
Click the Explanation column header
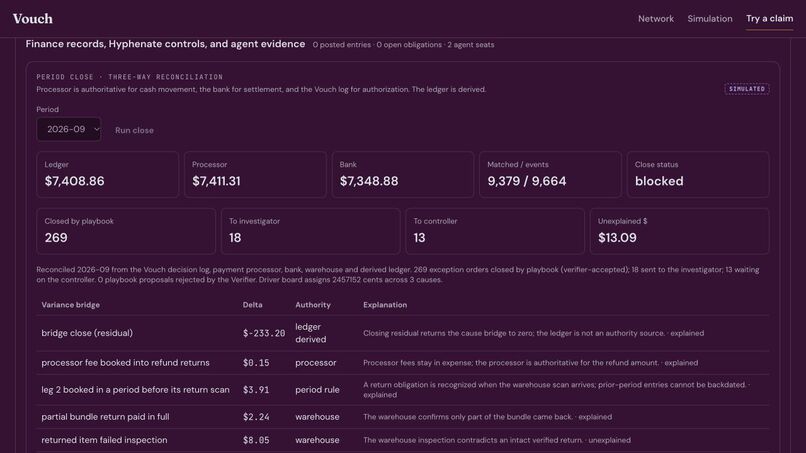pyautogui.click(x=384, y=305)
